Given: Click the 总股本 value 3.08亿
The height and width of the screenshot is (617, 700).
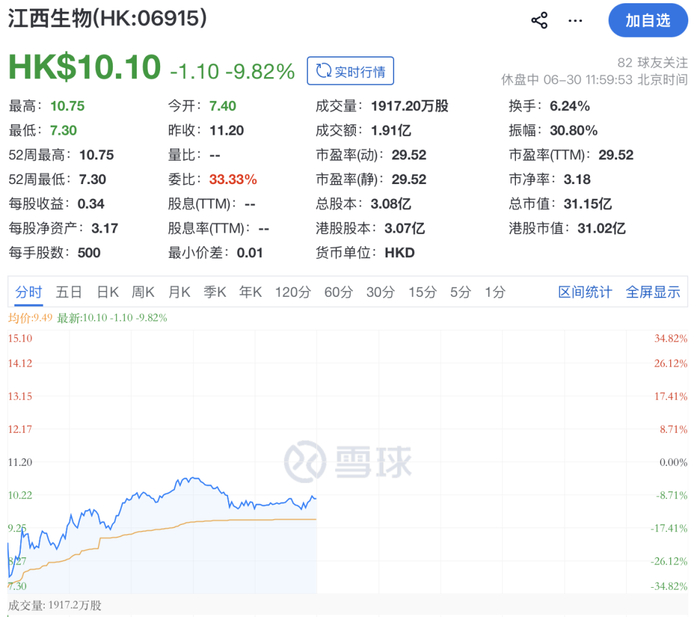Looking at the screenshot, I should pos(391,204).
